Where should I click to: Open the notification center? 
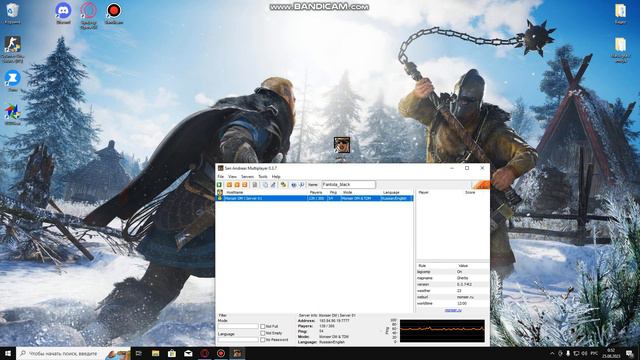629,353
